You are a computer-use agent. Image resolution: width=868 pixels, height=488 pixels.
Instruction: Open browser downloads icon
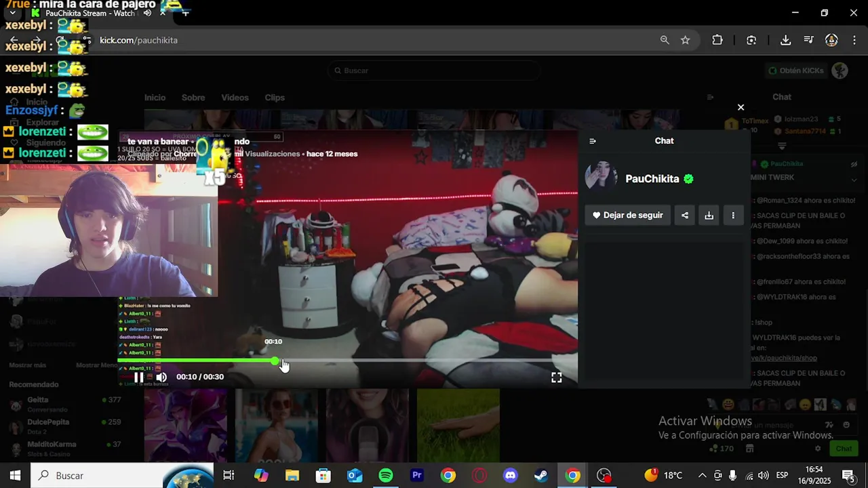tap(785, 40)
